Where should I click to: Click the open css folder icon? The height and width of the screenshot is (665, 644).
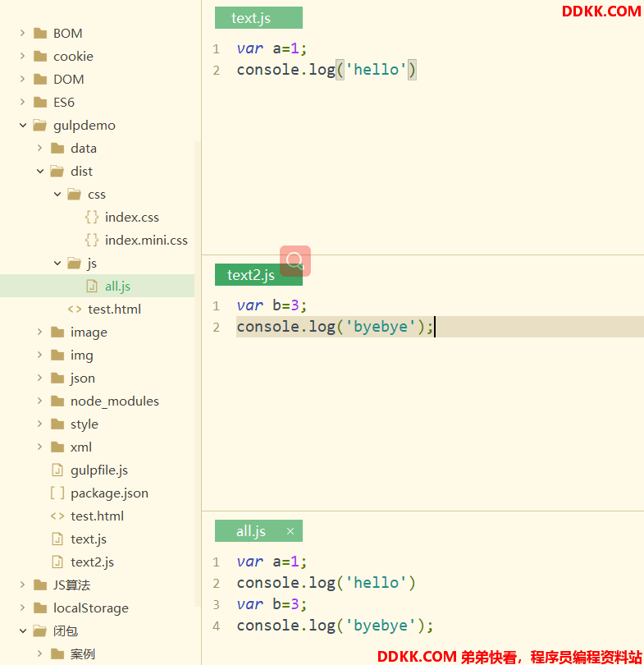(x=74, y=194)
